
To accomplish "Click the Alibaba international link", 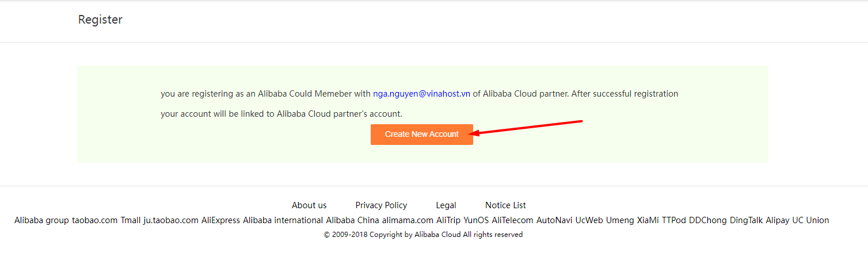I will tap(283, 220).
